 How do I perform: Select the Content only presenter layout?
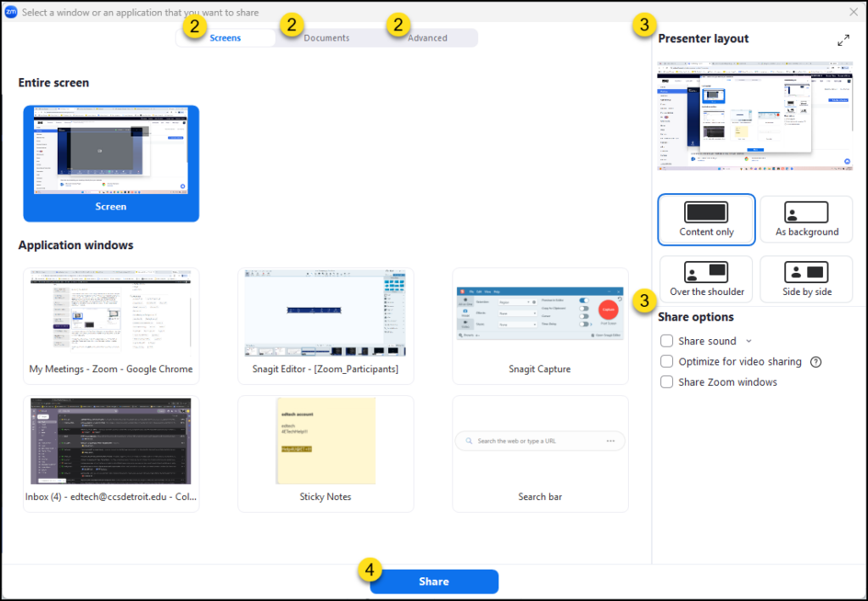(x=706, y=219)
